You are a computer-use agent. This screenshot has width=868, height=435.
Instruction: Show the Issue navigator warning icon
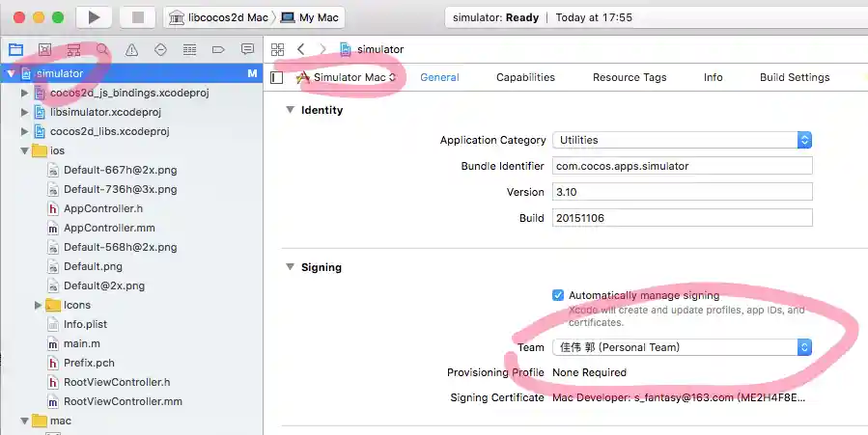point(131,49)
